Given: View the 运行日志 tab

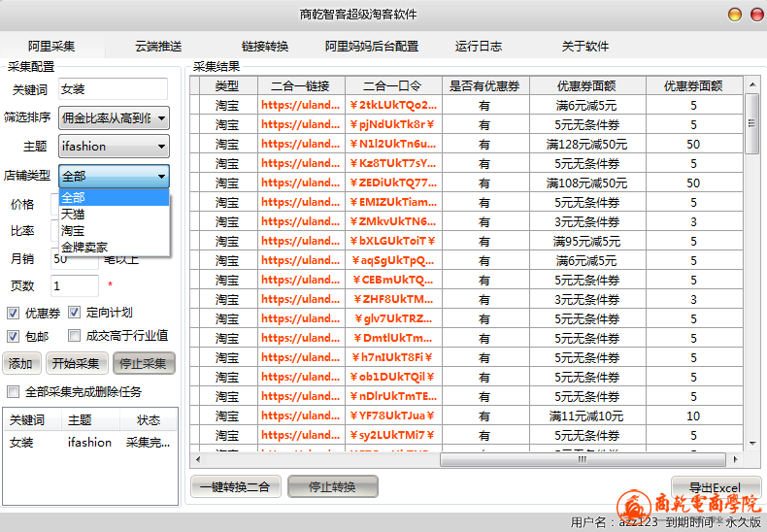Looking at the screenshot, I should pos(479,46).
